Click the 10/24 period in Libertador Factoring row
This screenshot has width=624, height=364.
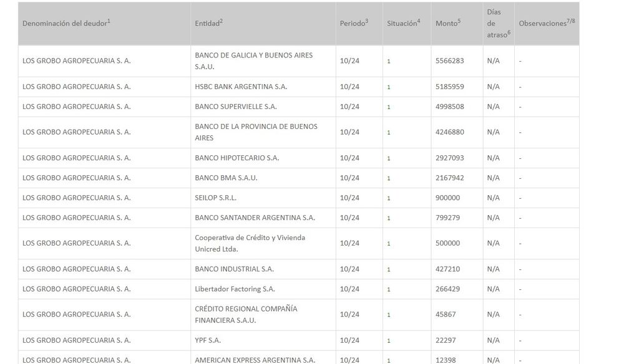pyautogui.click(x=349, y=289)
